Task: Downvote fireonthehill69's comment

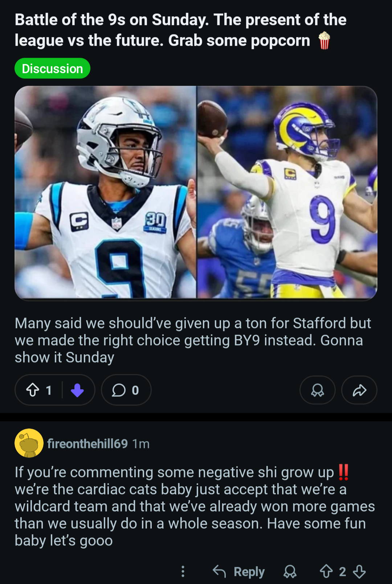Action: [x=359, y=571]
